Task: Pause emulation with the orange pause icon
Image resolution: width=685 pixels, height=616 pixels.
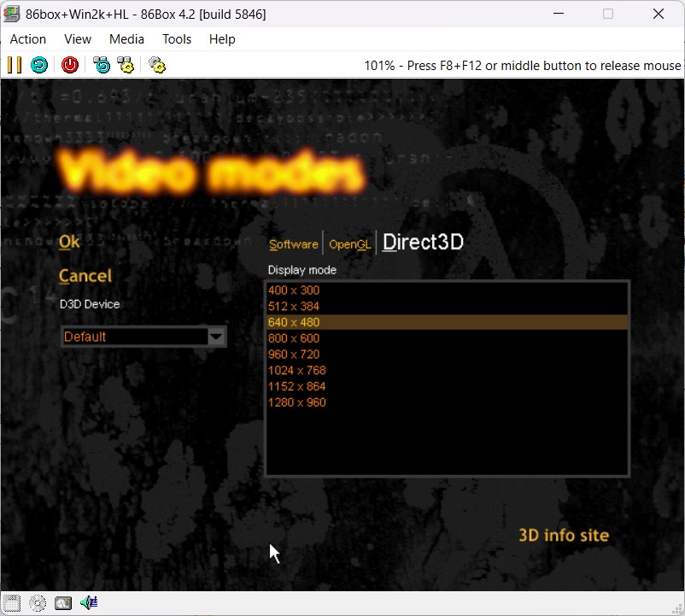Action: pyautogui.click(x=15, y=65)
